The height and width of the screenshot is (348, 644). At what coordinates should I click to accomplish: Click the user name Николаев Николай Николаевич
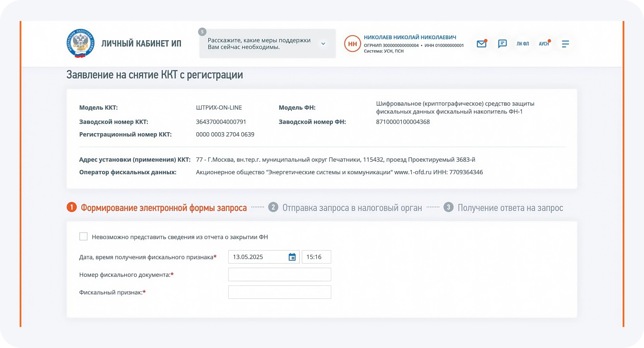click(x=409, y=37)
